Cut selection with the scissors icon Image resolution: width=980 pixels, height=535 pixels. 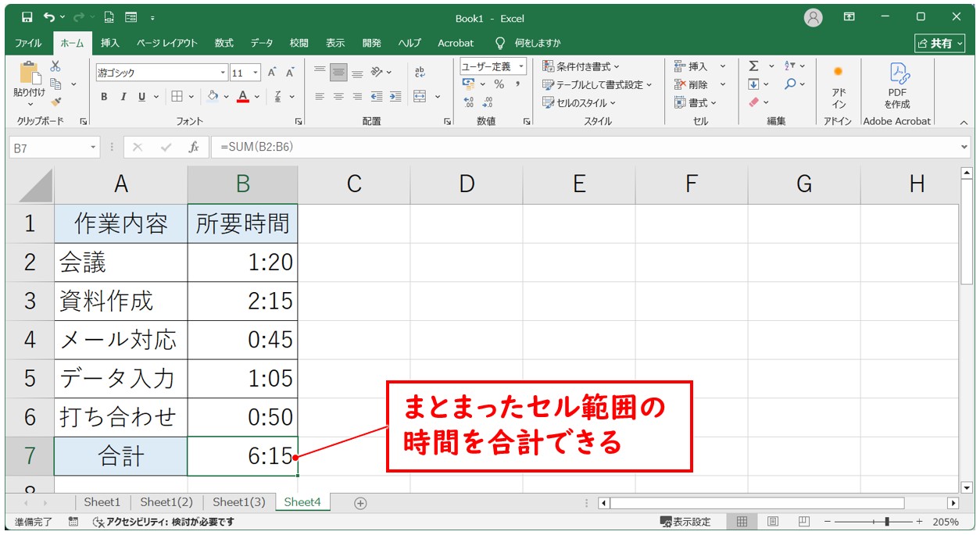coord(55,66)
